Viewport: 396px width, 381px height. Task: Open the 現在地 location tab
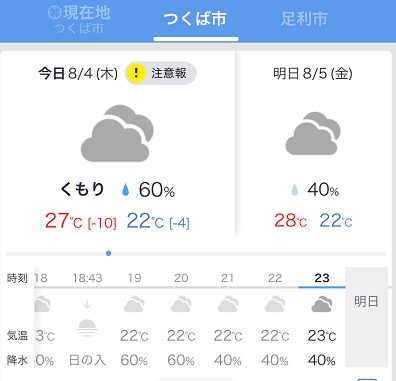pos(79,20)
